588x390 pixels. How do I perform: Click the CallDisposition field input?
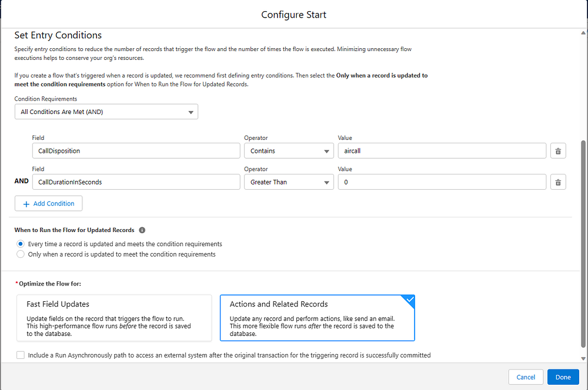tap(135, 151)
